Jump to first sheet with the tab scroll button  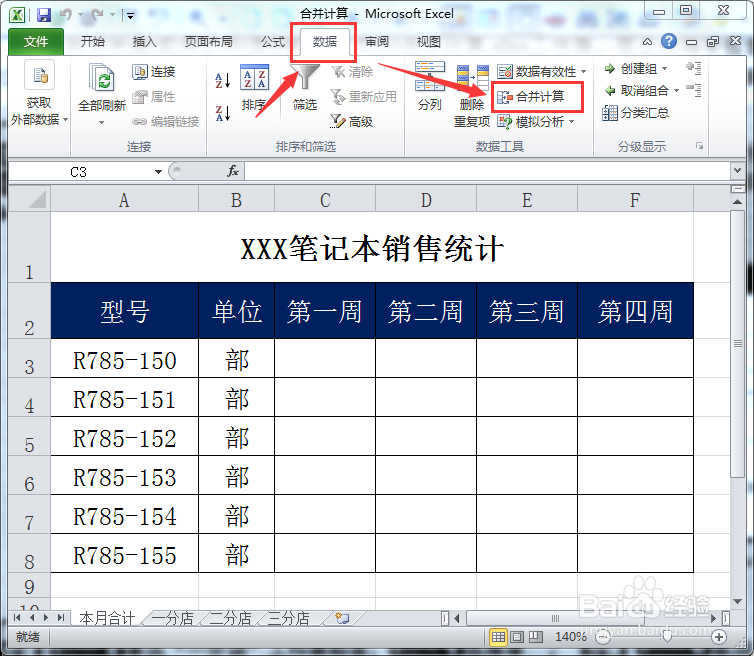point(17,618)
